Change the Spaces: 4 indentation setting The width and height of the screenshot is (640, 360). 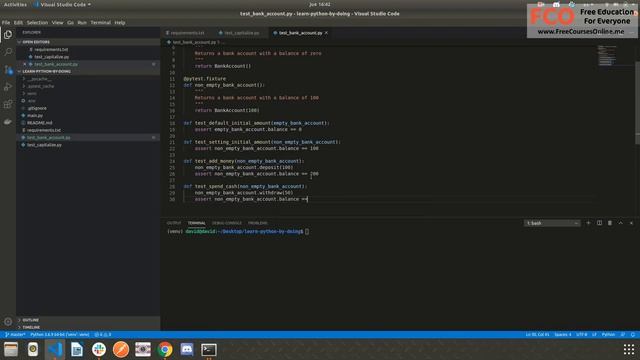(562, 335)
